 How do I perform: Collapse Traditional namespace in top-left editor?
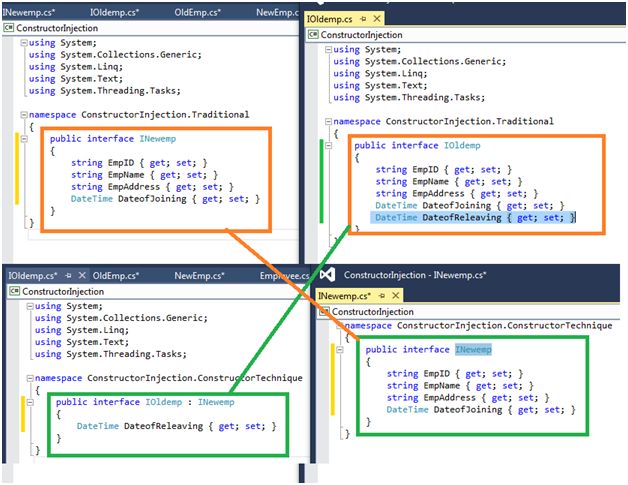click(x=24, y=115)
